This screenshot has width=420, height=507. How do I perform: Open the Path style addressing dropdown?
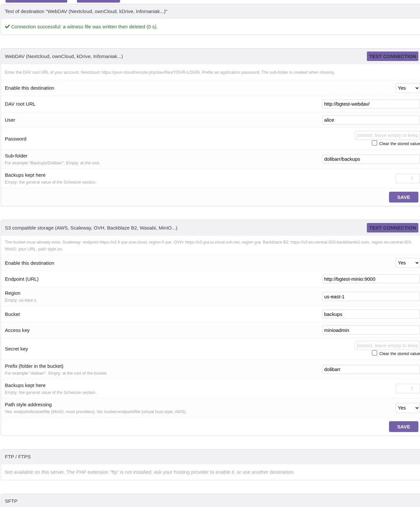click(x=408, y=408)
